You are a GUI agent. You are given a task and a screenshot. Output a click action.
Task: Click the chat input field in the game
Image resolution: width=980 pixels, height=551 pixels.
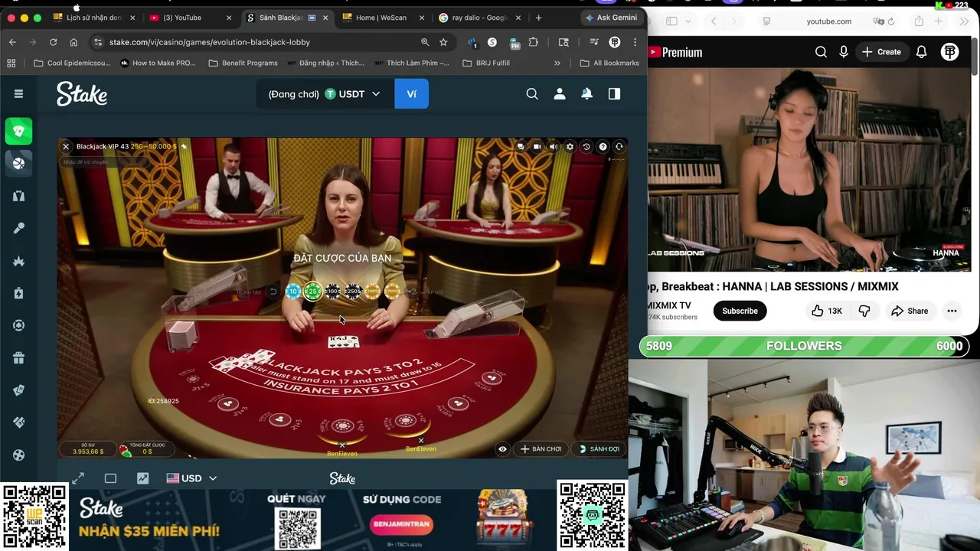click(x=103, y=162)
